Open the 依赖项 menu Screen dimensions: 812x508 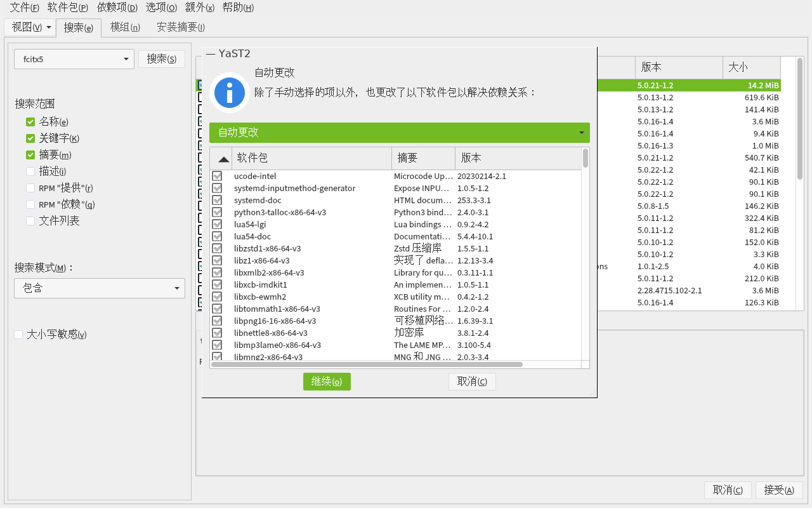(x=117, y=8)
